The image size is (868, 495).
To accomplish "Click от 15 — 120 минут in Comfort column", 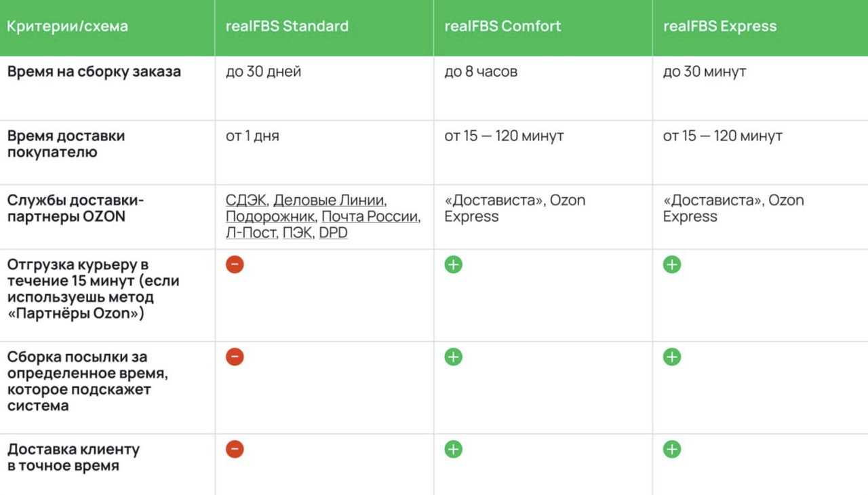I will pos(504,136).
